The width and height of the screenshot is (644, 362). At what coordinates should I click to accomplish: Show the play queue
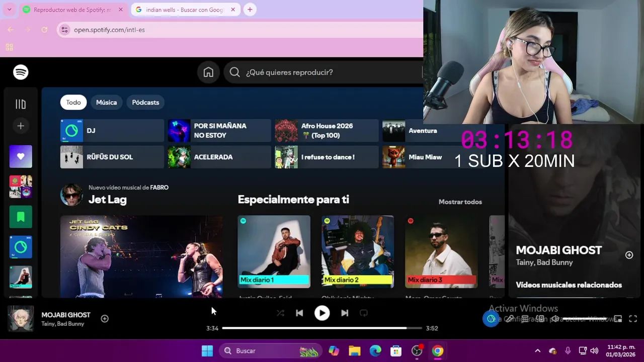point(525,319)
